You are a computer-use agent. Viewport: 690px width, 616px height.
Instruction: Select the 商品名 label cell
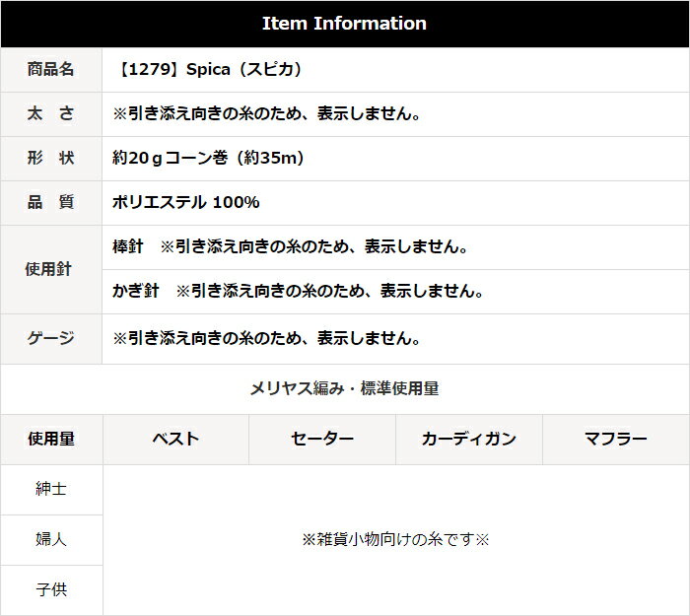[51, 70]
